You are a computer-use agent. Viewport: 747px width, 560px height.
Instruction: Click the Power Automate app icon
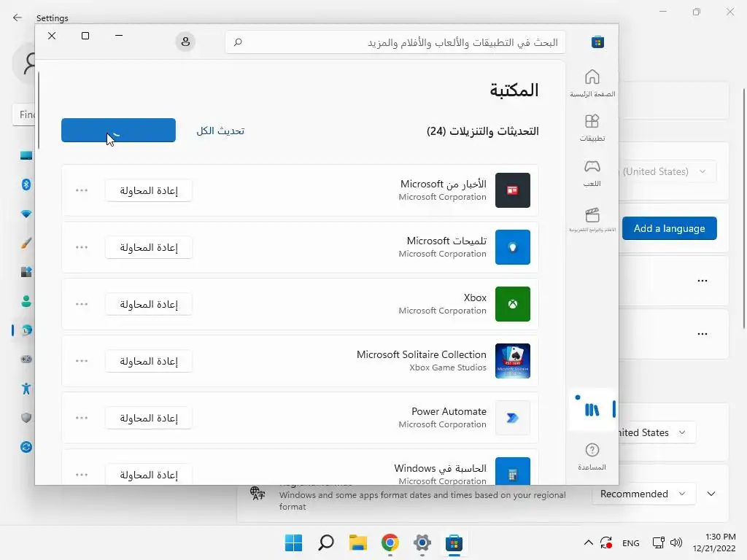513,418
